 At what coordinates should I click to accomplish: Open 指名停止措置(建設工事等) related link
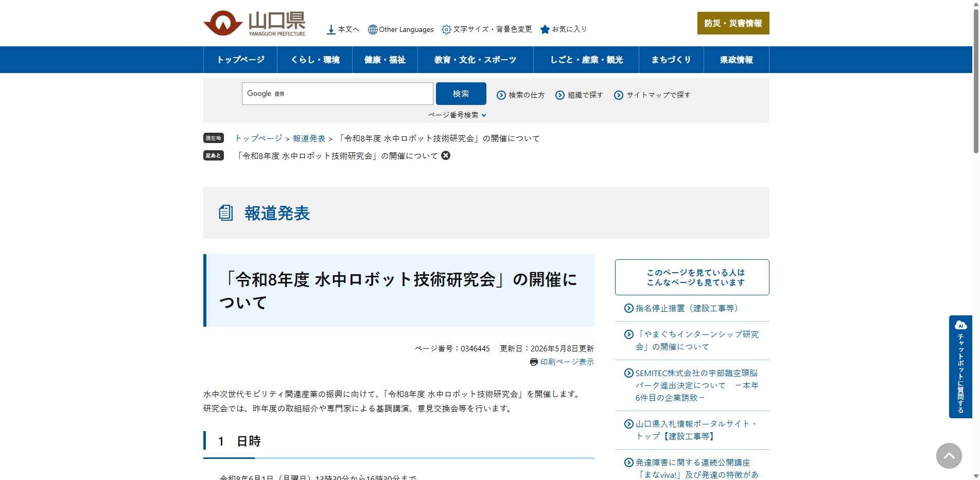[x=688, y=308]
